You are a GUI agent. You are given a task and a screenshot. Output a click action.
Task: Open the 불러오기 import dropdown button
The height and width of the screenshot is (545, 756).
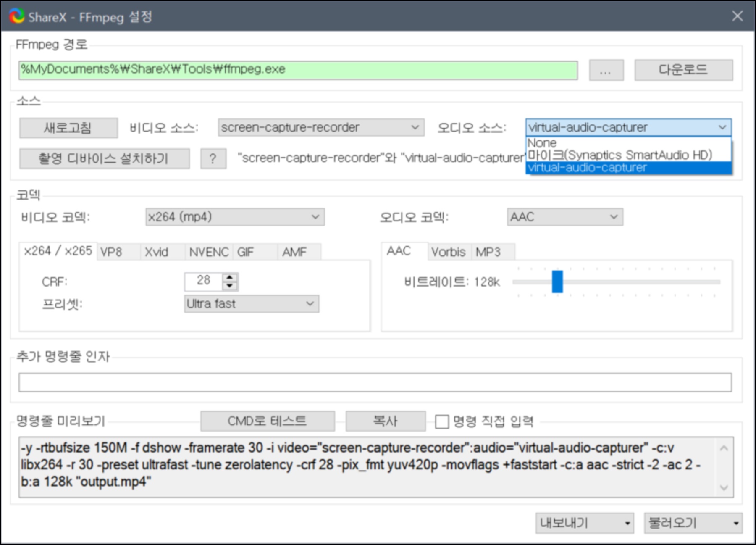(693, 523)
